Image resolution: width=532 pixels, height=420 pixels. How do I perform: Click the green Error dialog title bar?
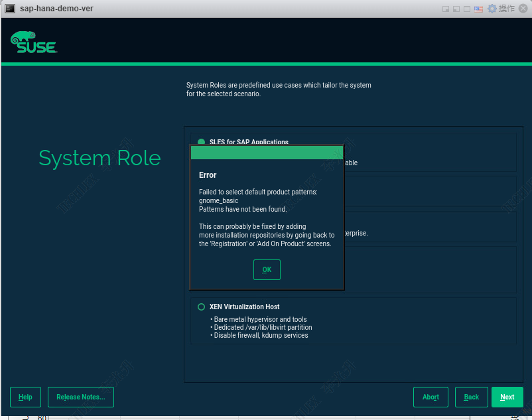pyautogui.click(x=267, y=153)
